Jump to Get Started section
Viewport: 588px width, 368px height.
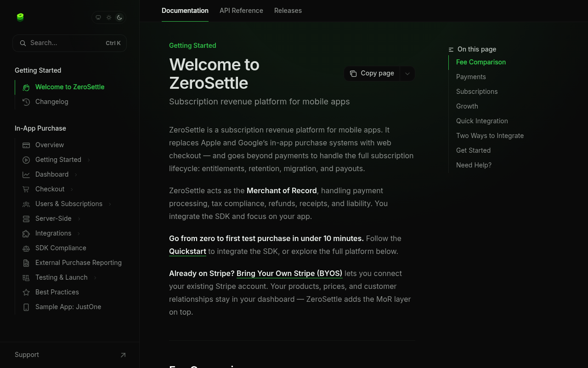point(473,150)
